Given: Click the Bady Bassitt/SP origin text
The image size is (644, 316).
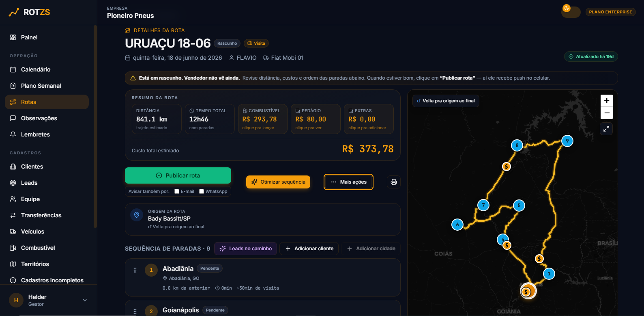Looking at the screenshot, I should click(169, 219).
